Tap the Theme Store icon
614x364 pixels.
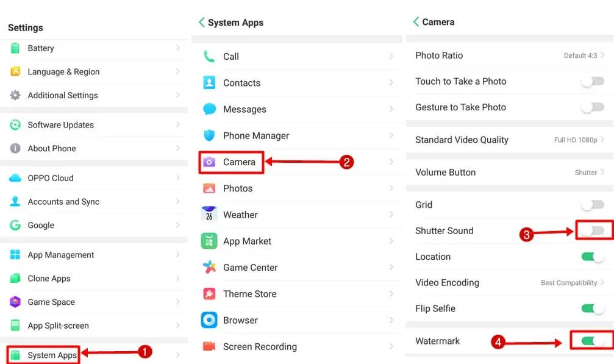tap(209, 294)
